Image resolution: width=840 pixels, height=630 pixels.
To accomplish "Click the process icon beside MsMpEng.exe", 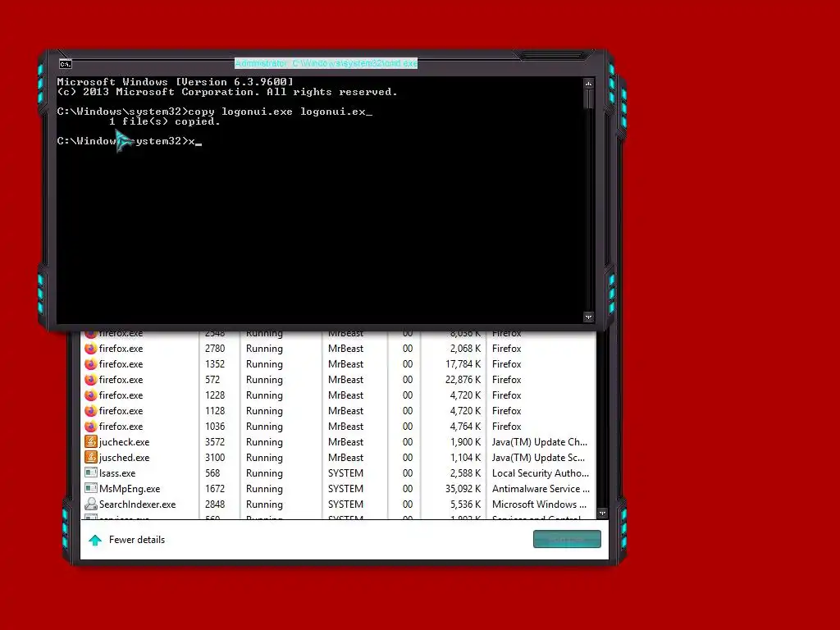I will click(x=90, y=489).
